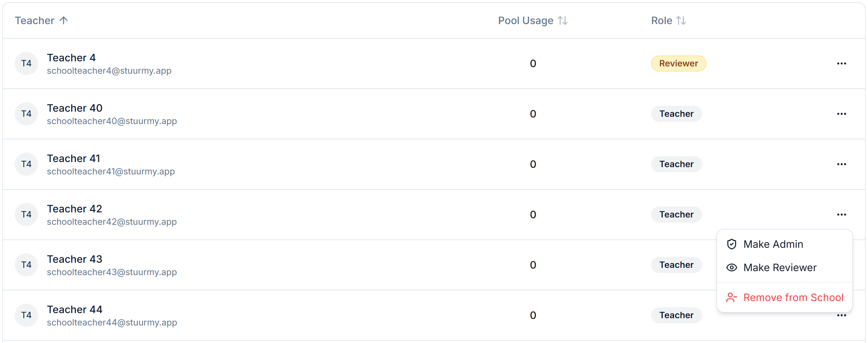868x343 pixels.
Task: Click the Teacher 4 avatar circle
Action: [26, 63]
